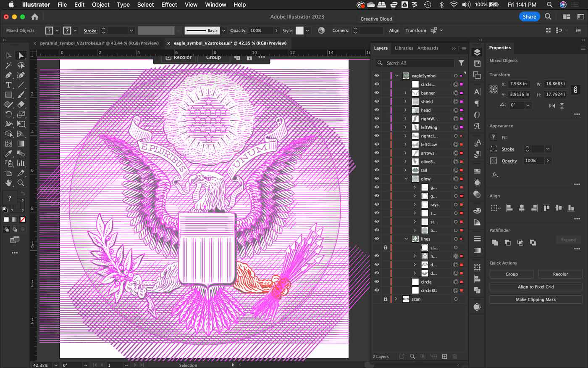Open the Character panel icon in the dock

(477, 92)
